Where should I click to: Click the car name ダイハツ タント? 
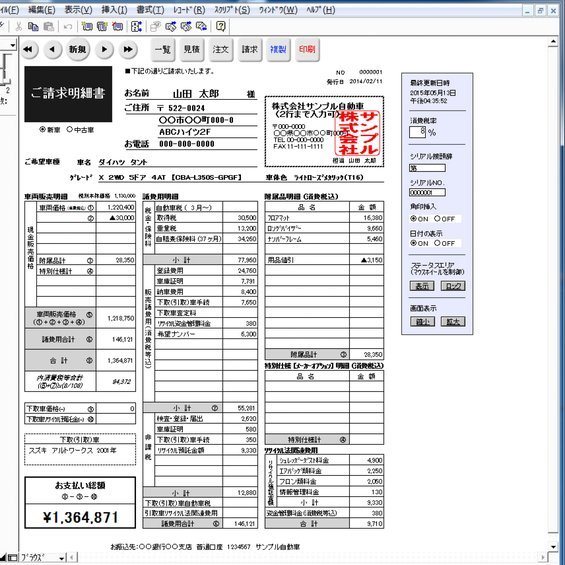point(123,162)
